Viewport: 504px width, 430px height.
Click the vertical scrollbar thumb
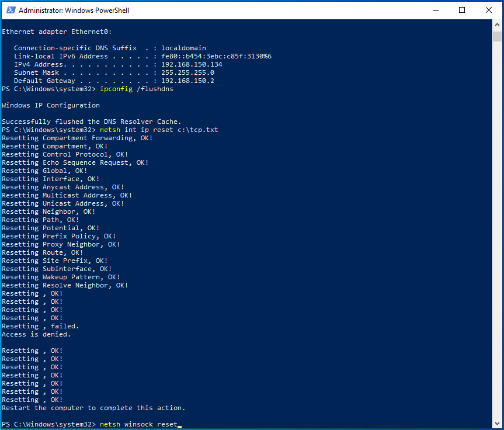pos(497,36)
